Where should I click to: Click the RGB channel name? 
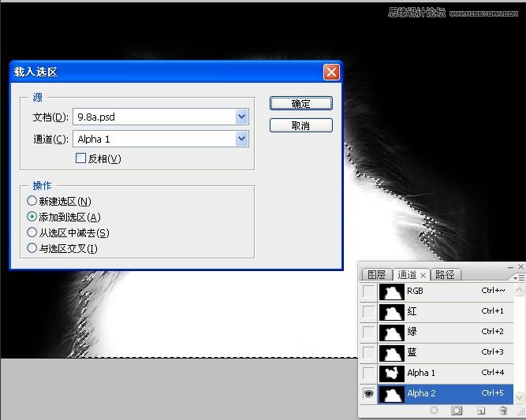(x=415, y=291)
